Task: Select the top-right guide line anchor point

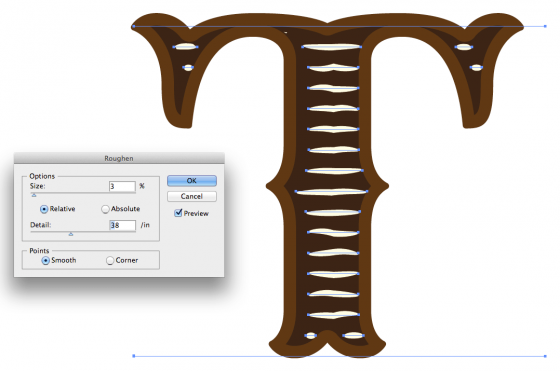Action: pos(545,26)
